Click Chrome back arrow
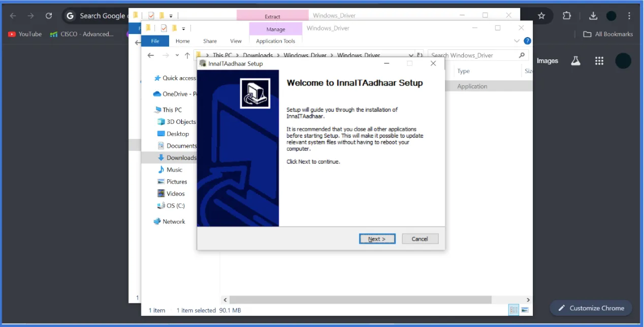The width and height of the screenshot is (644, 327). pyautogui.click(x=13, y=16)
